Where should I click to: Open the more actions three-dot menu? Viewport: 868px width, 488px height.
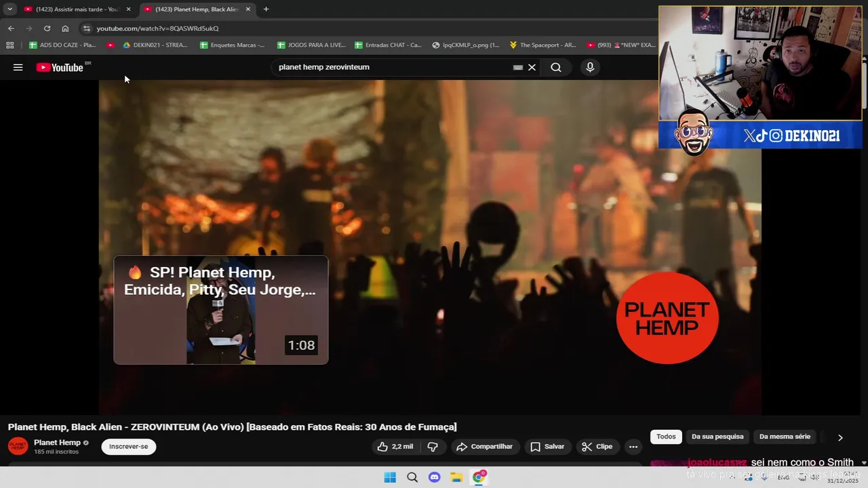[x=633, y=447]
